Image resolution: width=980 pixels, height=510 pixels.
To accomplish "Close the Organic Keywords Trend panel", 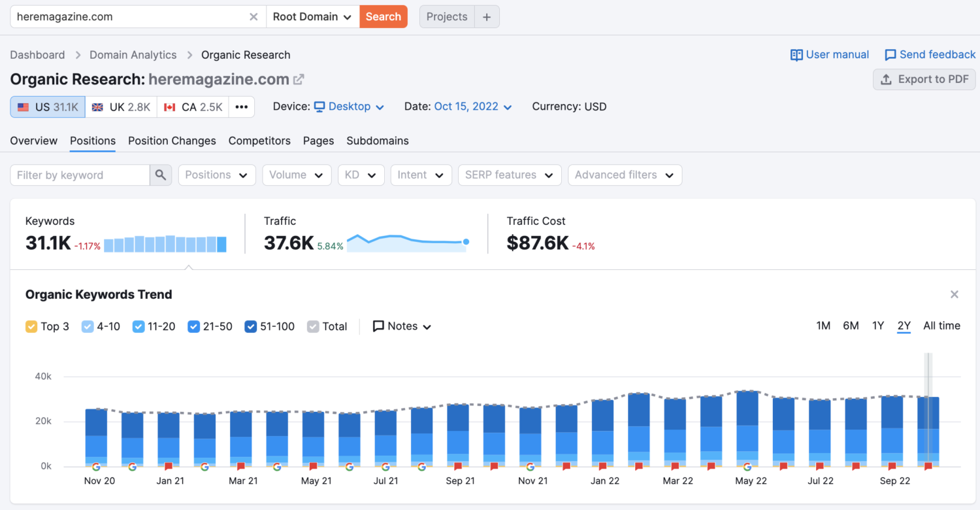I will point(955,294).
